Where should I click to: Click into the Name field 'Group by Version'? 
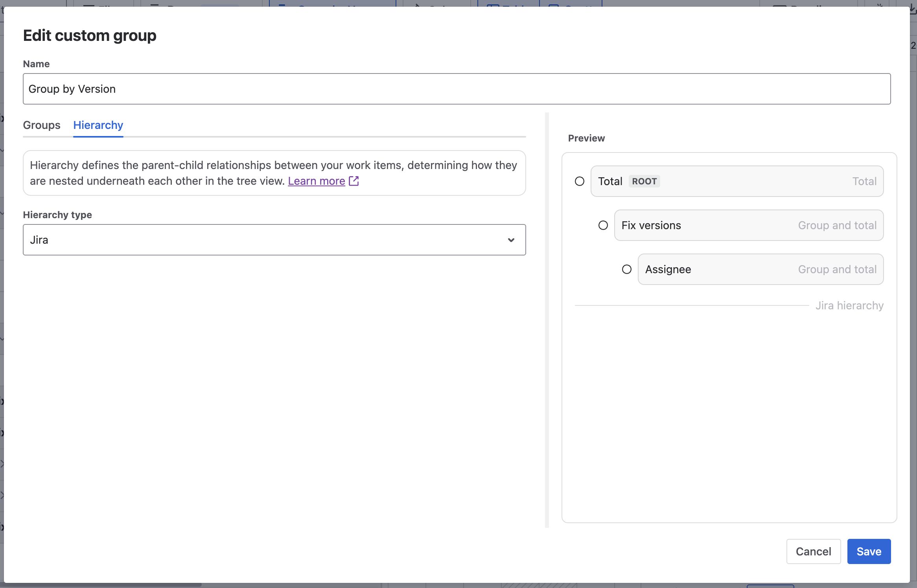(456, 89)
